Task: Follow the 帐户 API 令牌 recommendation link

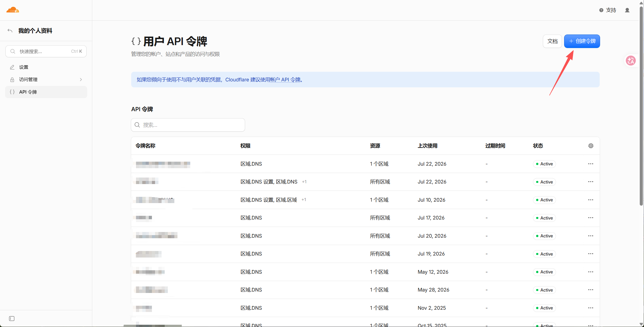Action: pos(285,80)
